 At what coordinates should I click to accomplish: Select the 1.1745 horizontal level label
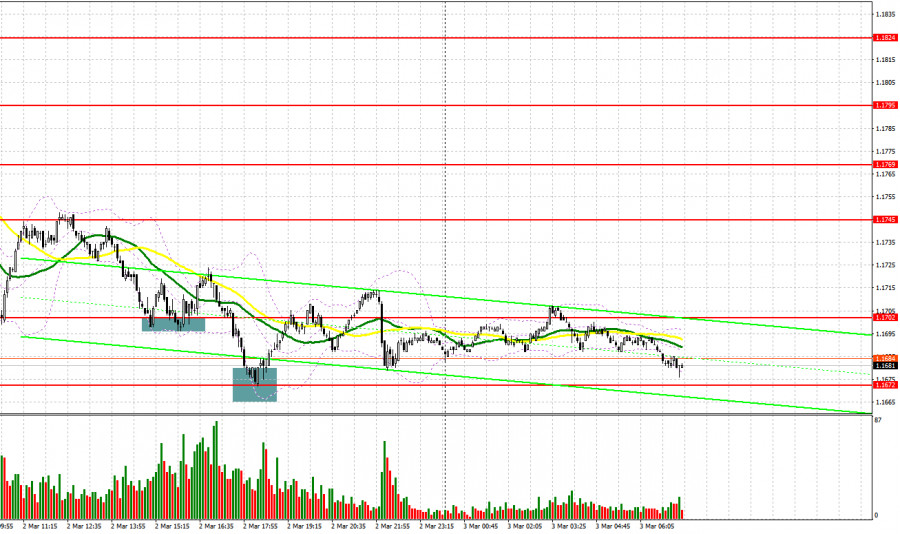coord(883,219)
